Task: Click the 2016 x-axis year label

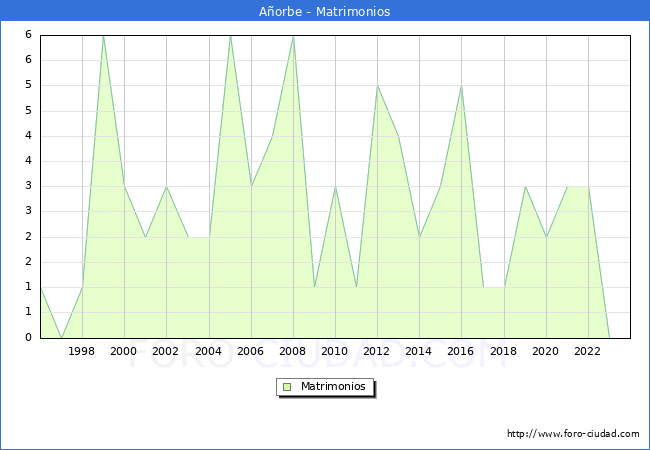Action: coord(461,351)
